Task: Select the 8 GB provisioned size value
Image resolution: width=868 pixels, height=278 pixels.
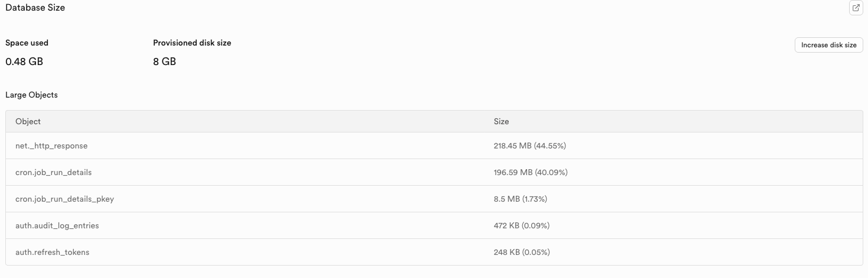Action: click(x=164, y=62)
